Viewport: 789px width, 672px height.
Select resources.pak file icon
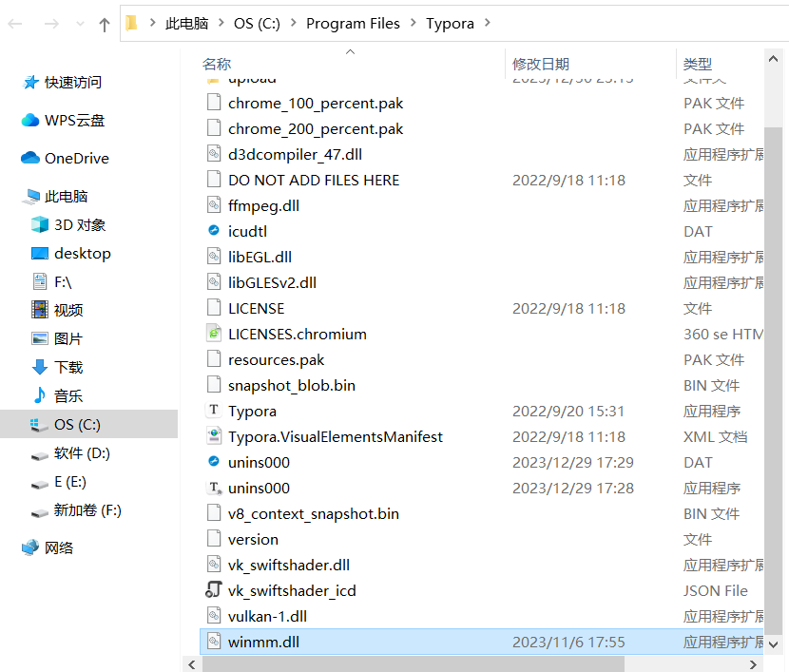point(214,358)
